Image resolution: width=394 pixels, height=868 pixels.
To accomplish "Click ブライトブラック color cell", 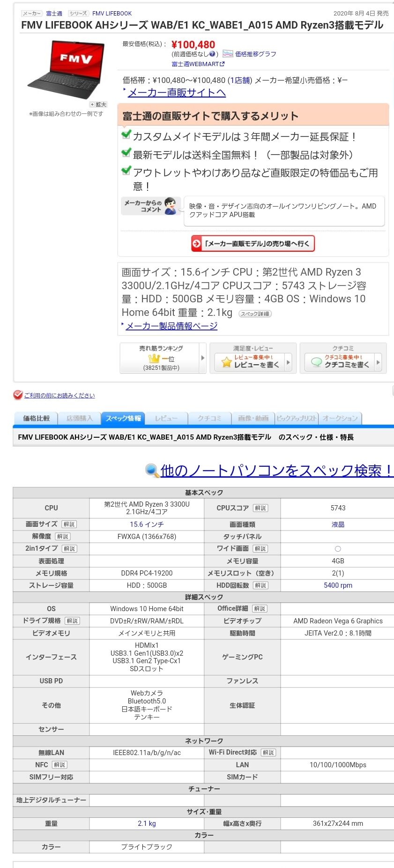I will click(x=147, y=847).
